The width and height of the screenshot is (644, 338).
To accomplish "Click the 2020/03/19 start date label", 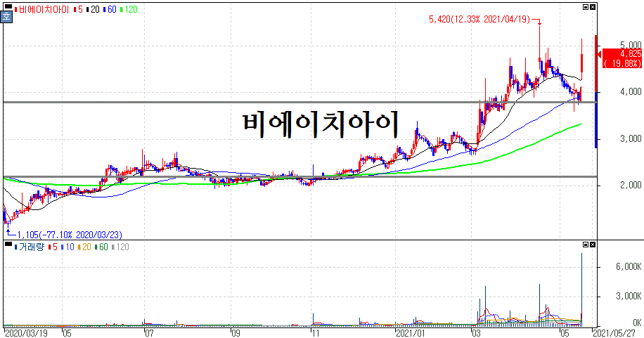I will (x=26, y=332).
